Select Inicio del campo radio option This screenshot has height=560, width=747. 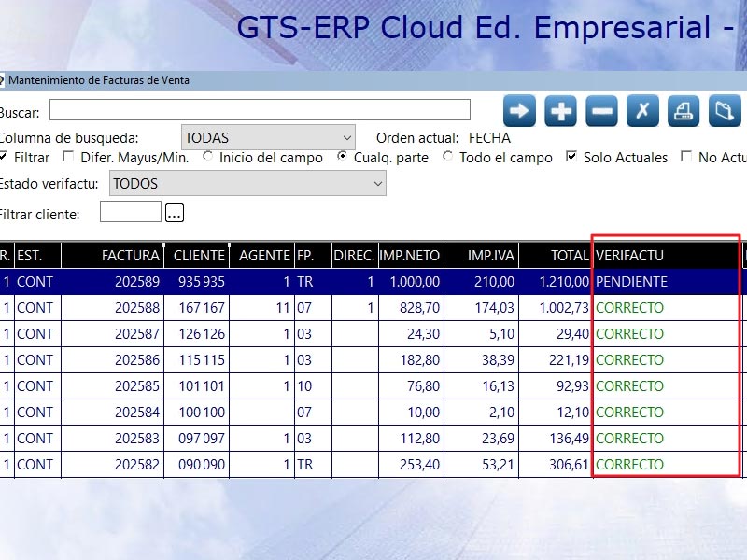coord(207,157)
